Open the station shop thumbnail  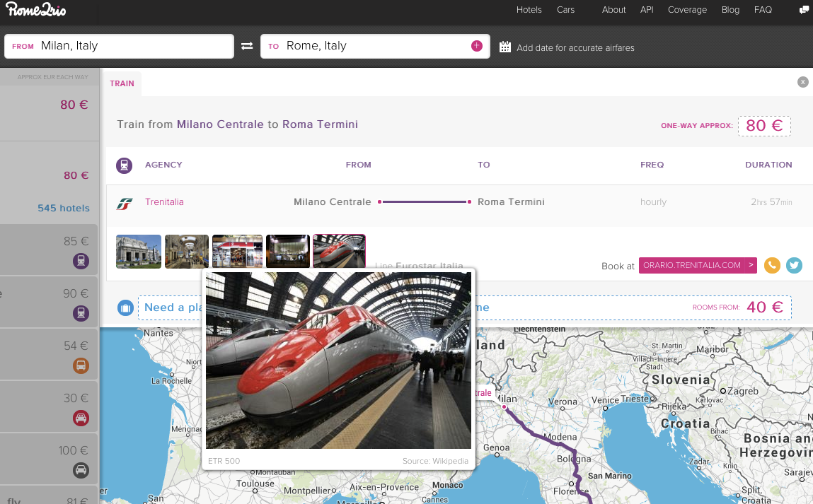[x=237, y=252]
